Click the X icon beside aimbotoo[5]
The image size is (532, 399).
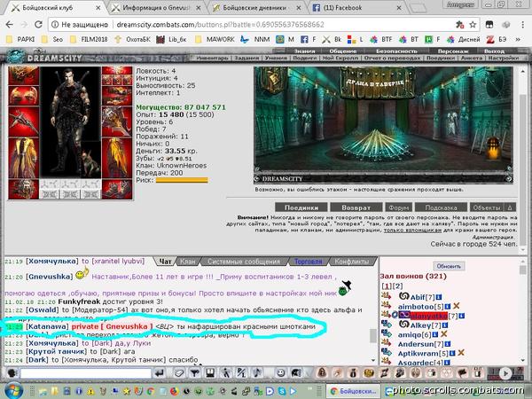(x=457, y=306)
